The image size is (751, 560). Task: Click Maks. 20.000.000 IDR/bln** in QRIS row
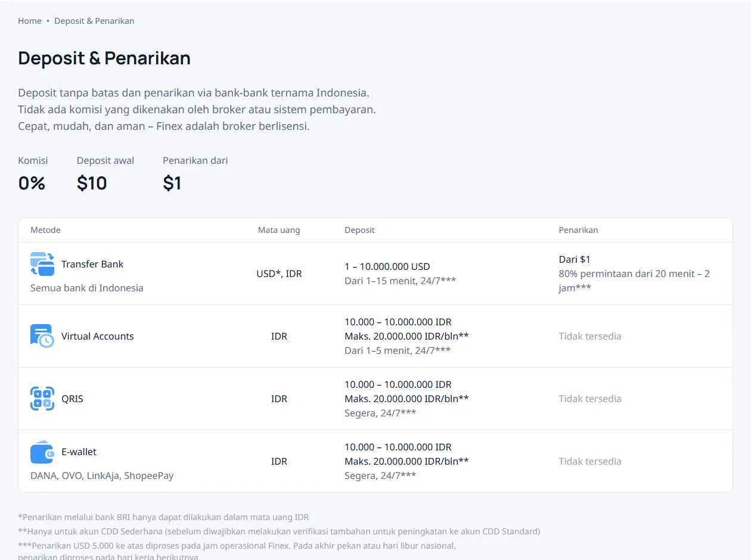(x=406, y=399)
